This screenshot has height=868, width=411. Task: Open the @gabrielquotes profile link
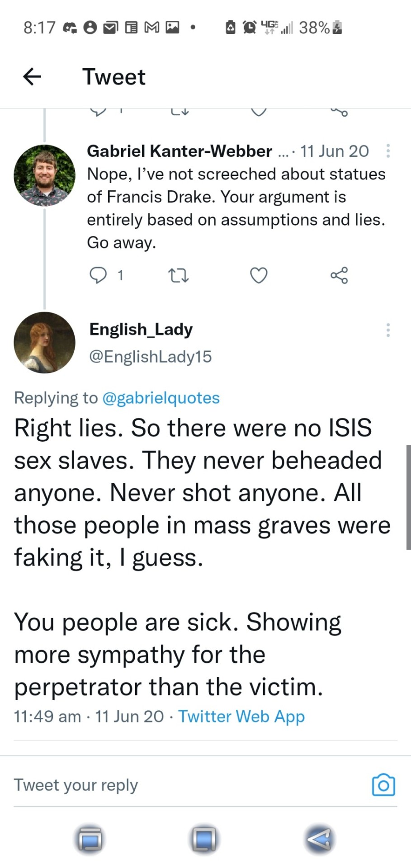click(161, 398)
